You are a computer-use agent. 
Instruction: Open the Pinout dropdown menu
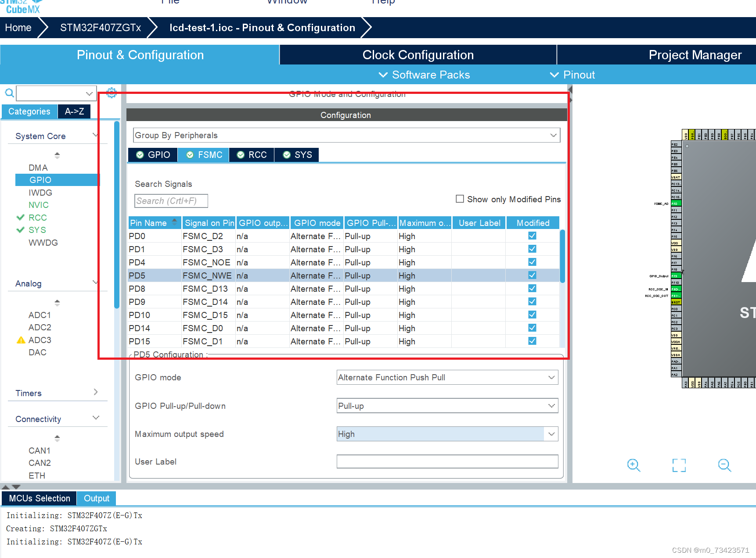pos(572,75)
